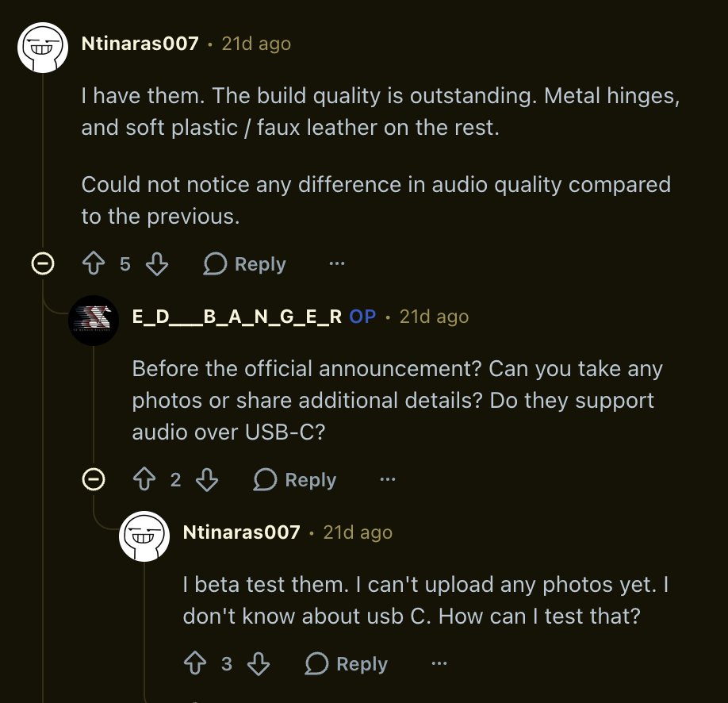
Task: Click the E_D___B_A_N_G_E_R avatar image
Action: [94, 321]
